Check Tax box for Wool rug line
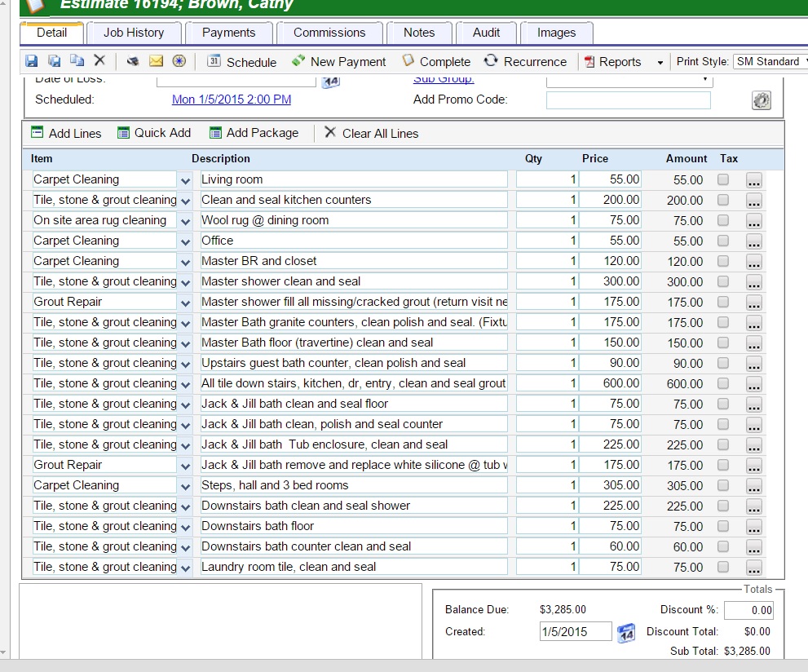This screenshot has width=808, height=672. click(x=723, y=220)
